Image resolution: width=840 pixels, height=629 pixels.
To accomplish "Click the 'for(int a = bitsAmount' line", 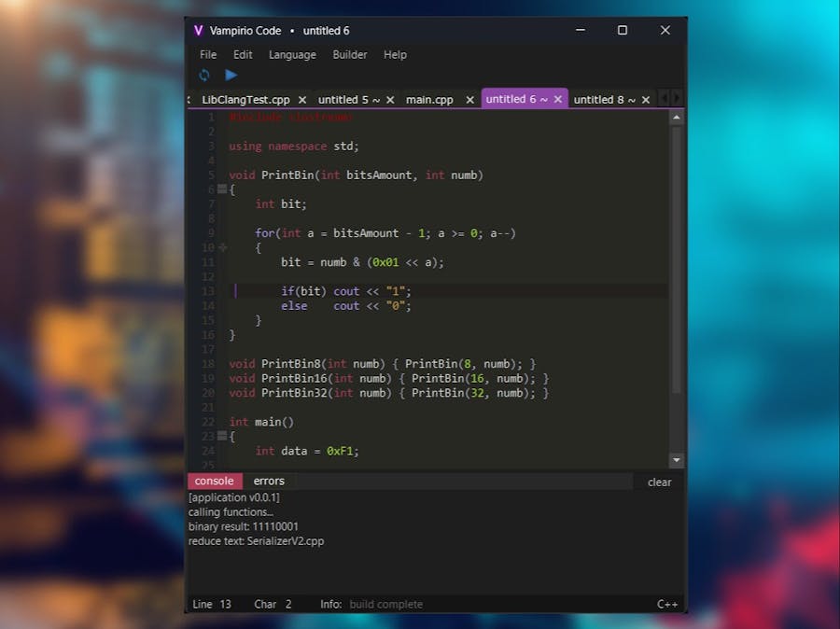I will click(385, 233).
